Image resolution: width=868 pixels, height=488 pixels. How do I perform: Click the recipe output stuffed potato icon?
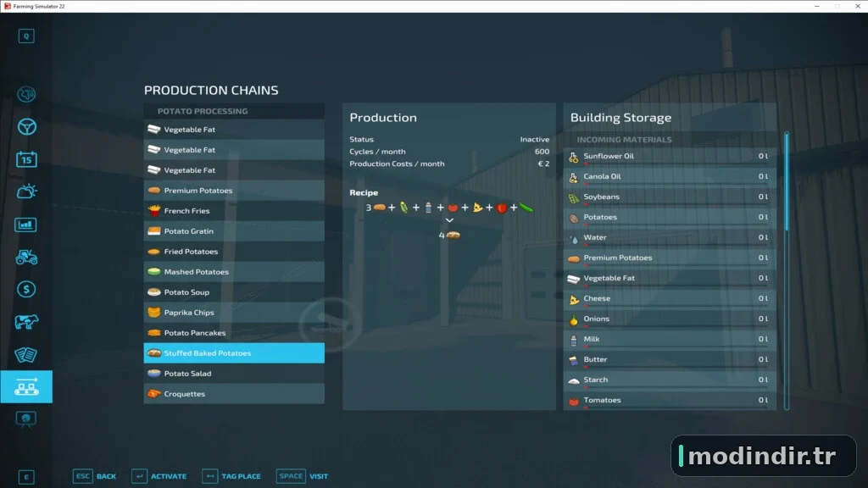pos(453,236)
